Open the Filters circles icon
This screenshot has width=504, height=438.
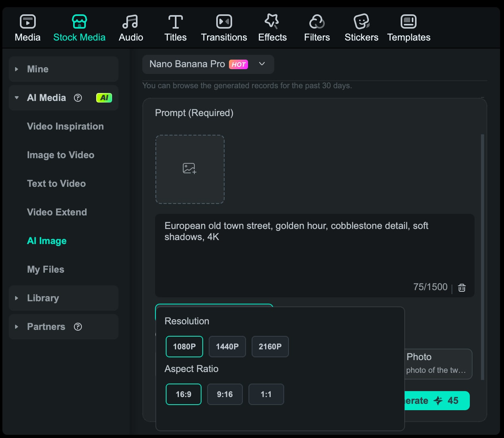click(317, 21)
